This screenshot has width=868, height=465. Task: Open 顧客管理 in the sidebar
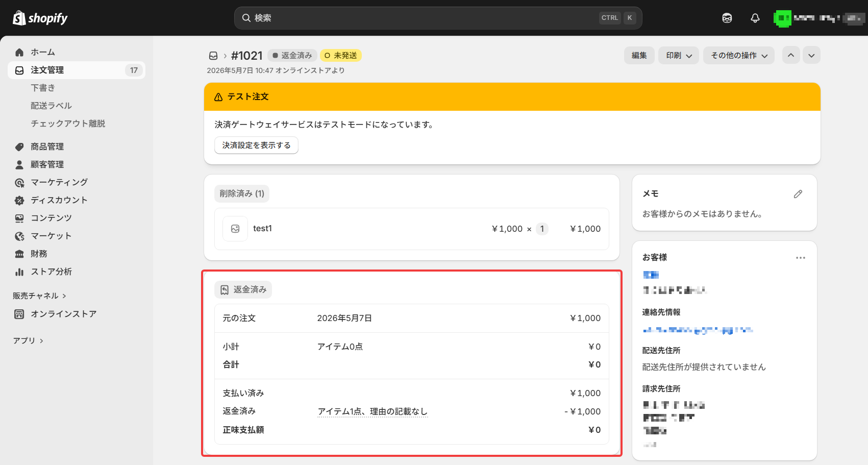pos(77,164)
